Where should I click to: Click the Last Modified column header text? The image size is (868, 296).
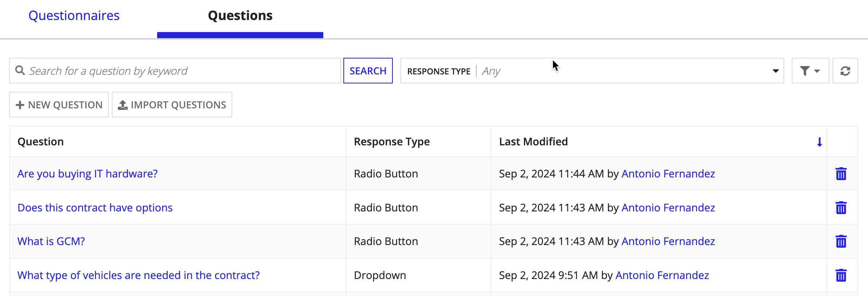pyautogui.click(x=533, y=142)
